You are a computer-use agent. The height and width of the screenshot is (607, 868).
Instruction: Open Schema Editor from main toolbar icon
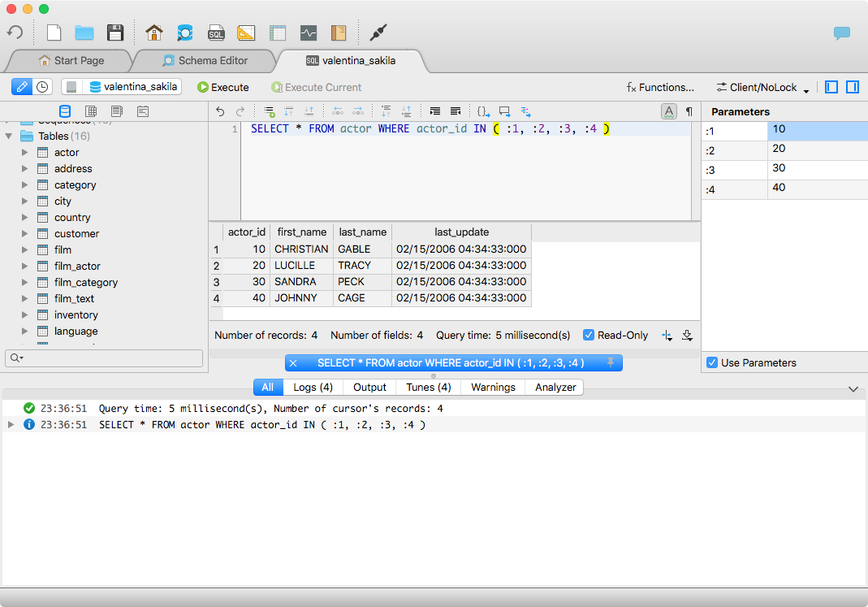coord(185,33)
